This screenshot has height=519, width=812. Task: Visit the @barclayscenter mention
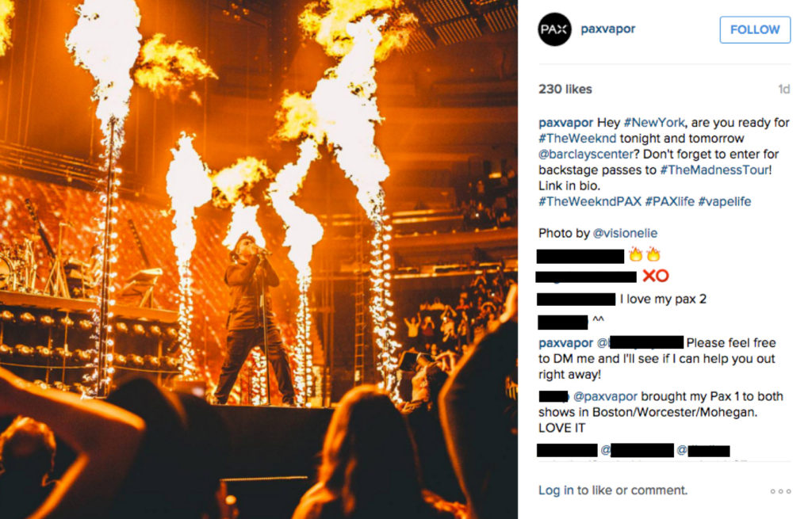click(586, 155)
